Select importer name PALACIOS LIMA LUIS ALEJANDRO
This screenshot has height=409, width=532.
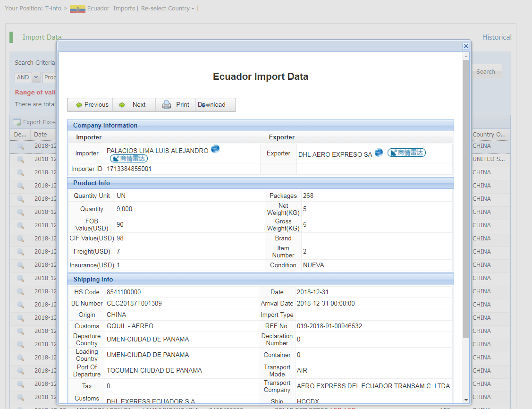(x=158, y=151)
